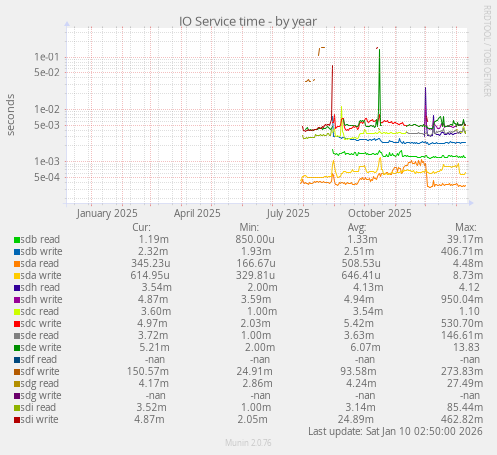Click the April 2025 x-axis label
The height and width of the screenshot is (455, 497).
[x=197, y=213]
